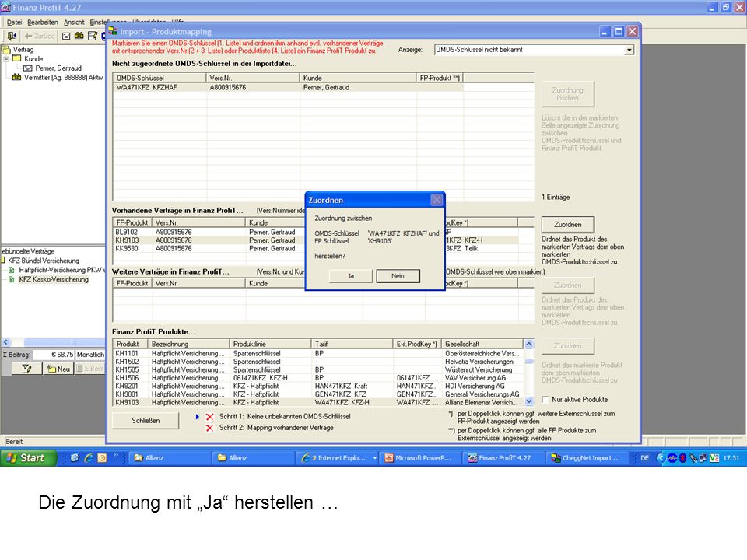Close the Zuordnen dialog with X
This screenshot has height=560, width=747.
[x=437, y=200]
